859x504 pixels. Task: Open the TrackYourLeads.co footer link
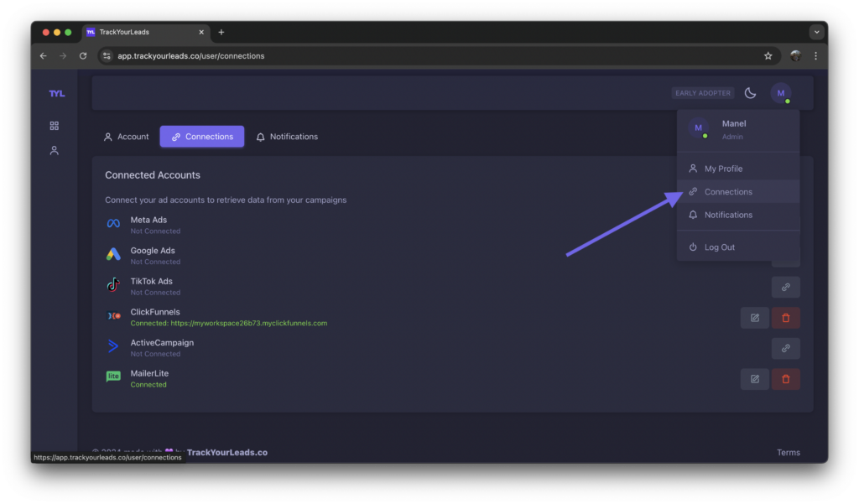tap(227, 453)
